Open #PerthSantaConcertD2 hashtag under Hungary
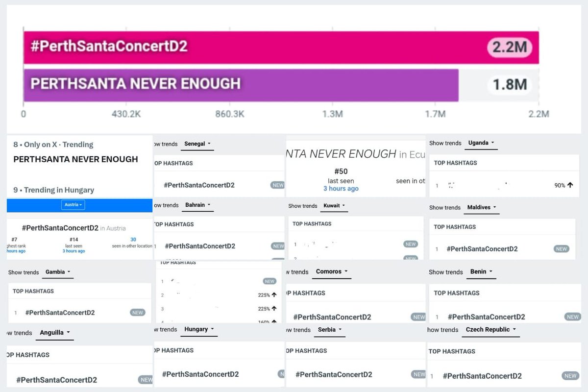 [200, 374]
